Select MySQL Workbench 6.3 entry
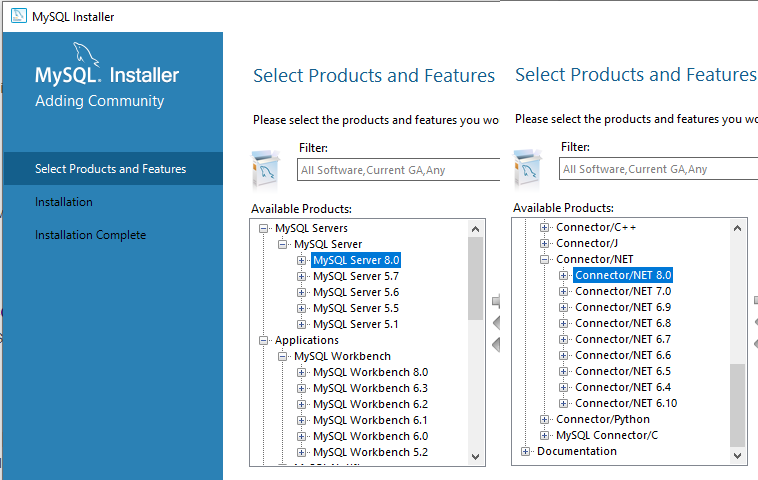Image resolution: width=758 pixels, height=480 pixels. (x=371, y=388)
